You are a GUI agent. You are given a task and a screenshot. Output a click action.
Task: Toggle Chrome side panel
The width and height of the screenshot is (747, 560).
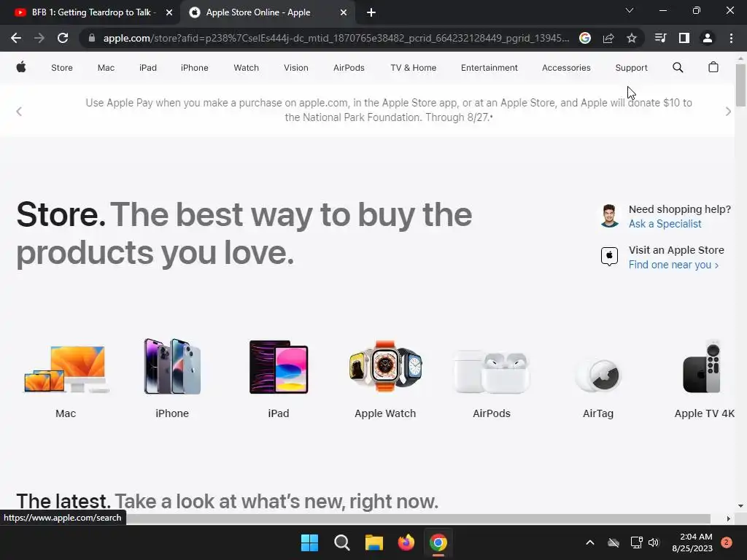click(x=684, y=38)
